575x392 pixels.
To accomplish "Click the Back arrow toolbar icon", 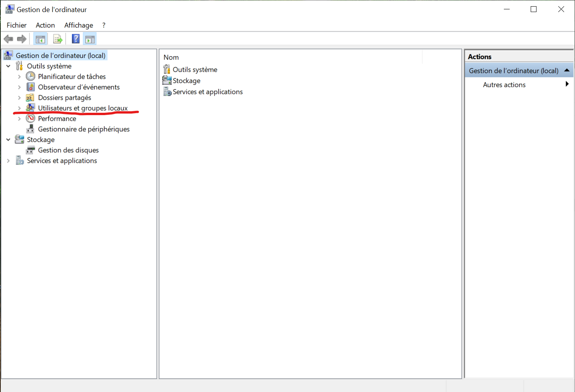I will tap(8, 39).
